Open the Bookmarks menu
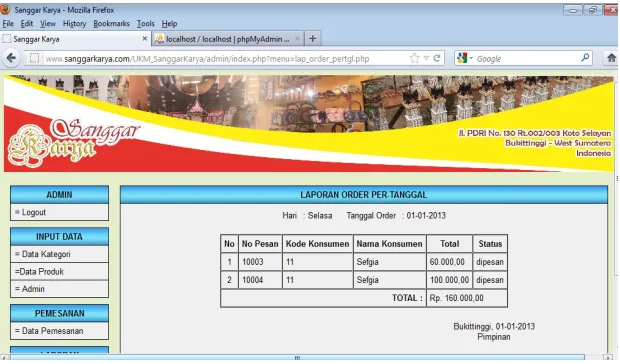The height and width of the screenshot is (364, 620). 111,24
